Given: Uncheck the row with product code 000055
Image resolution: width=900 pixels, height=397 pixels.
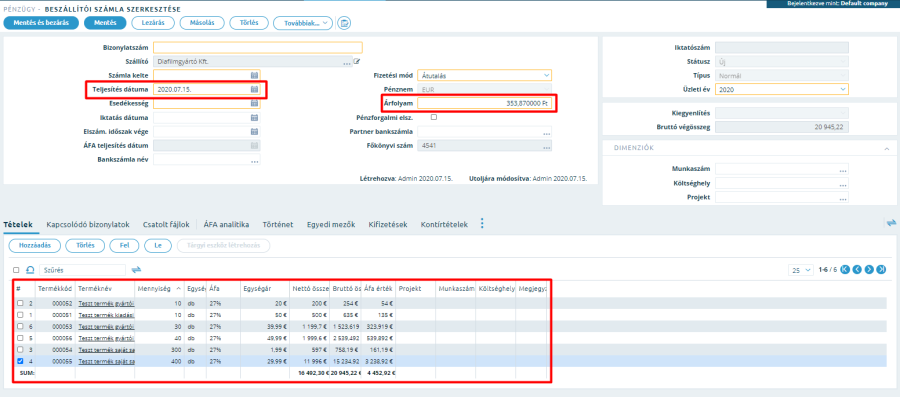Looking at the screenshot, I should (20, 361).
